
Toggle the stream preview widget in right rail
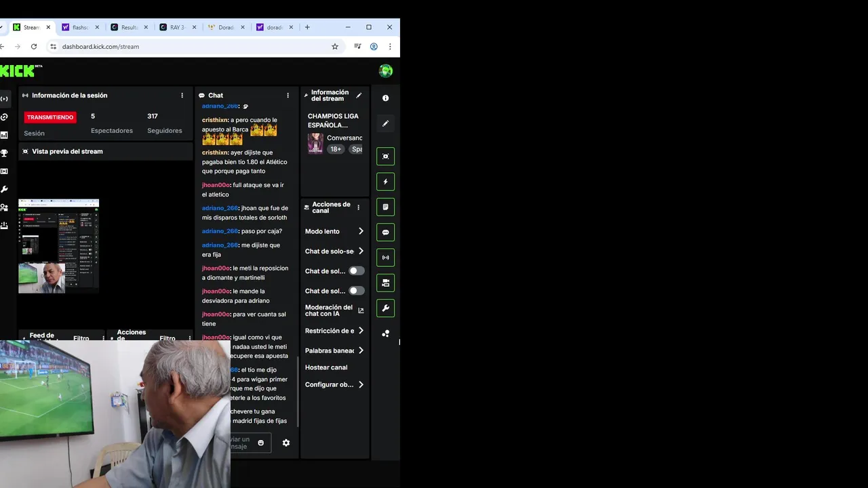click(385, 157)
